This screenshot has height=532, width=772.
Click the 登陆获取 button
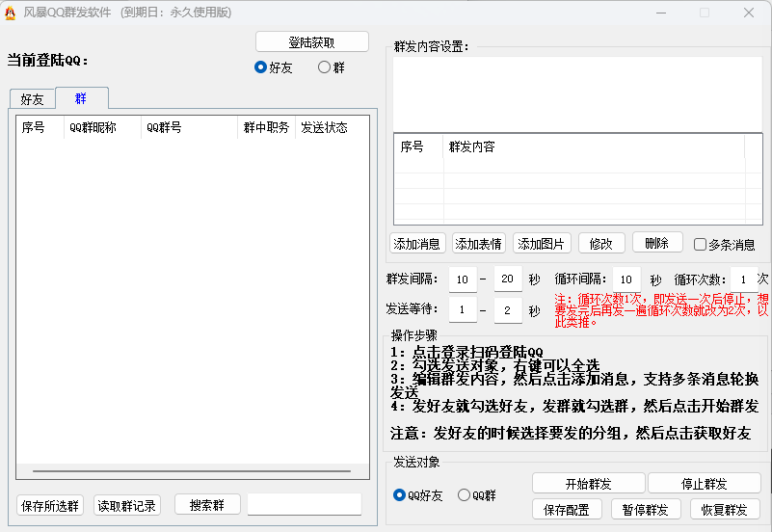coord(311,42)
